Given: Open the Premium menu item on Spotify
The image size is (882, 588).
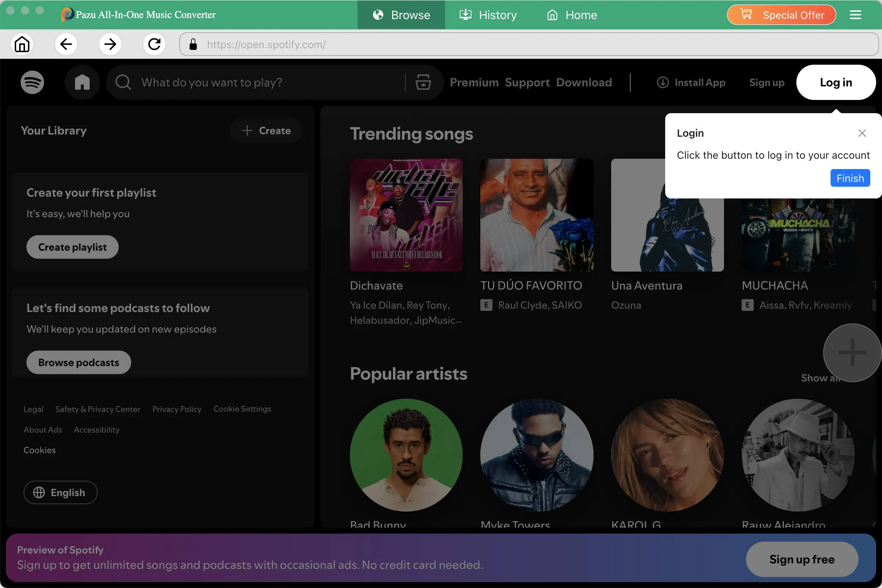Looking at the screenshot, I should pyautogui.click(x=474, y=82).
